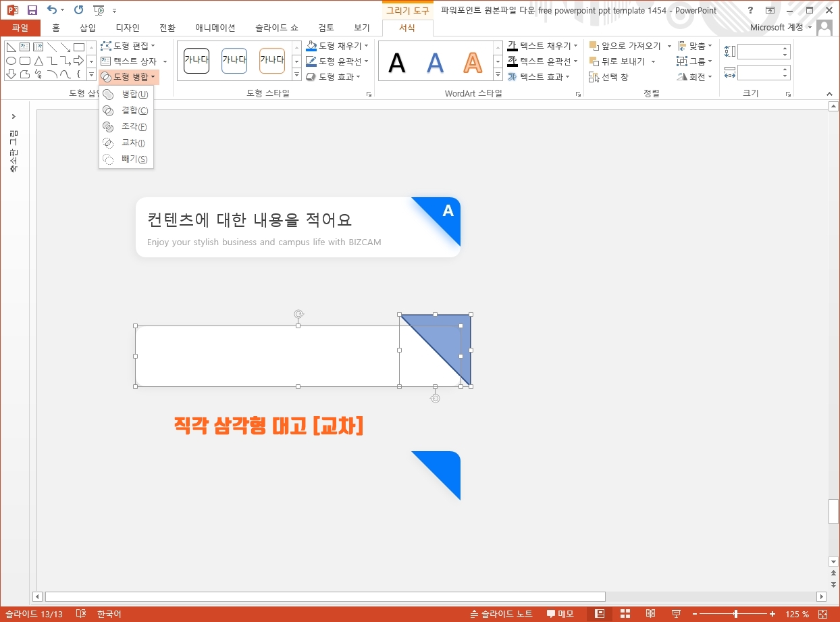The width and height of the screenshot is (840, 622).
Task: Switch to the 보기 tab
Action: click(362, 28)
